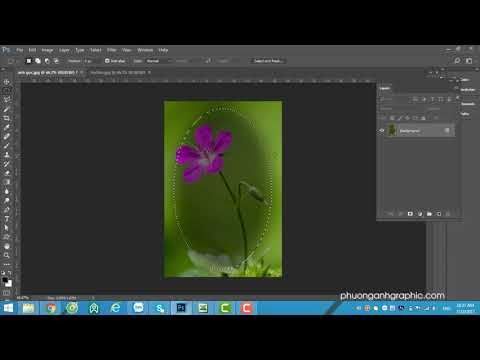Select the Eraser tool

(7, 173)
